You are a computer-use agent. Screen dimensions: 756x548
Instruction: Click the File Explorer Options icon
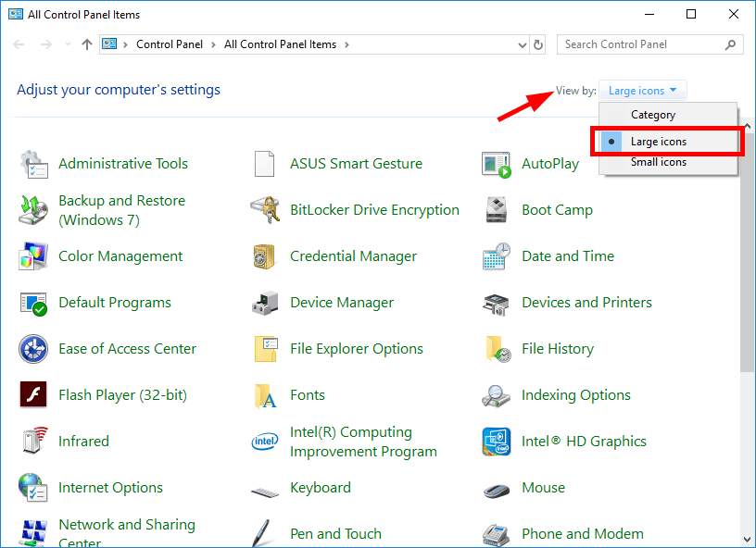click(x=265, y=349)
